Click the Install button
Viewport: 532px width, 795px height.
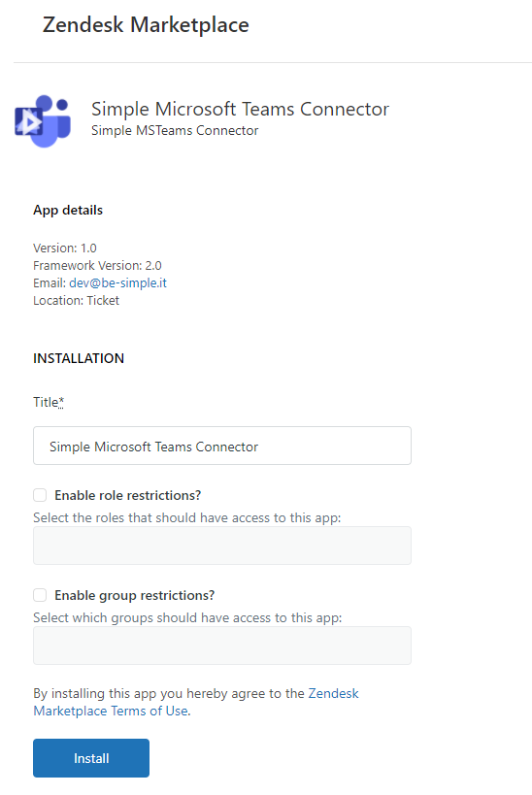pyautogui.click(x=91, y=758)
